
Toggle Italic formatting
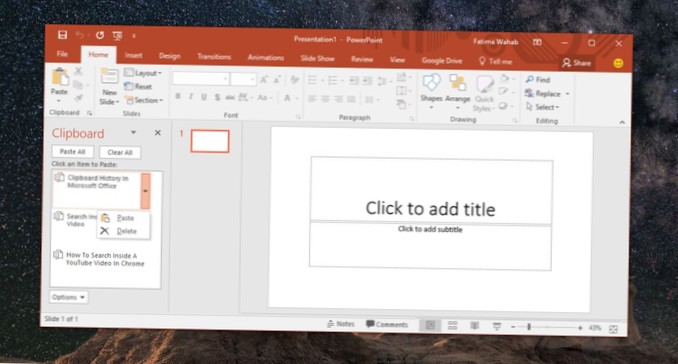tap(191, 97)
